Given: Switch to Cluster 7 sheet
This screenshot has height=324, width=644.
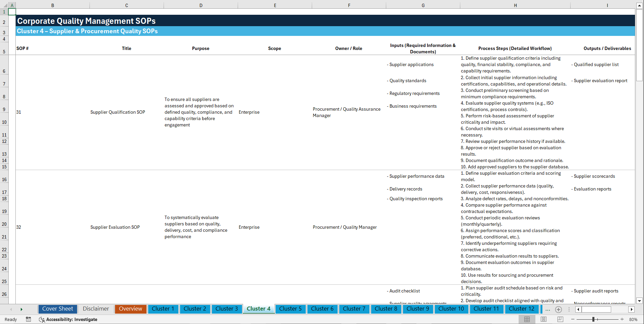Looking at the screenshot, I should (x=354, y=309).
